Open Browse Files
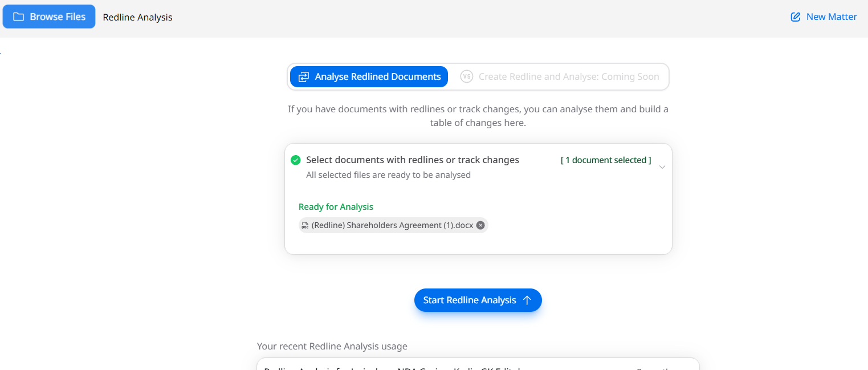 (49, 17)
